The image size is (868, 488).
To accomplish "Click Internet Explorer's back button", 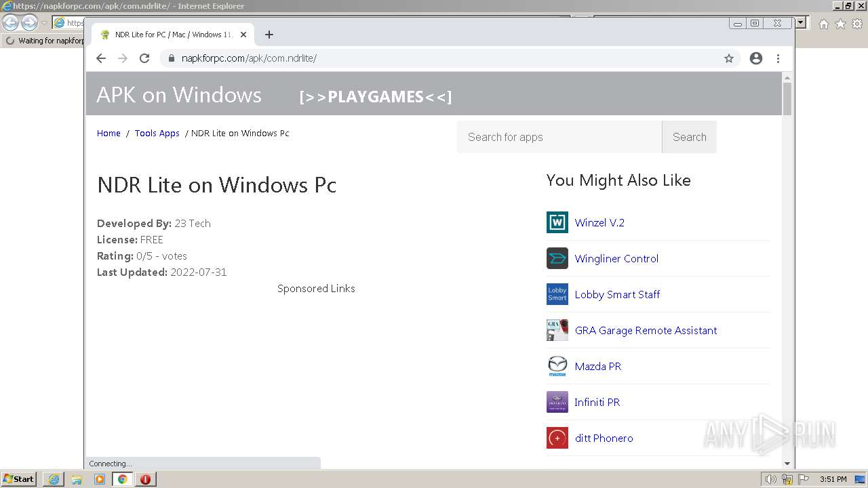I will (x=11, y=23).
